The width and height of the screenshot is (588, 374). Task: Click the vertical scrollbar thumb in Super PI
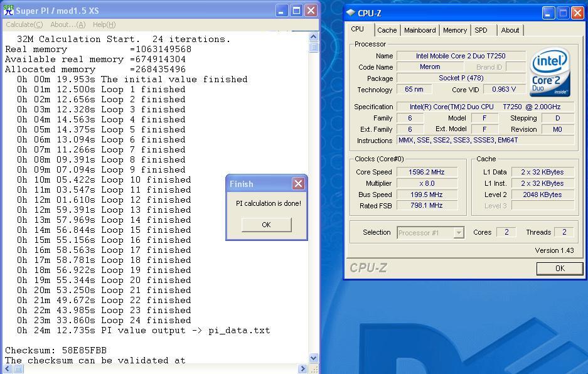[314, 48]
